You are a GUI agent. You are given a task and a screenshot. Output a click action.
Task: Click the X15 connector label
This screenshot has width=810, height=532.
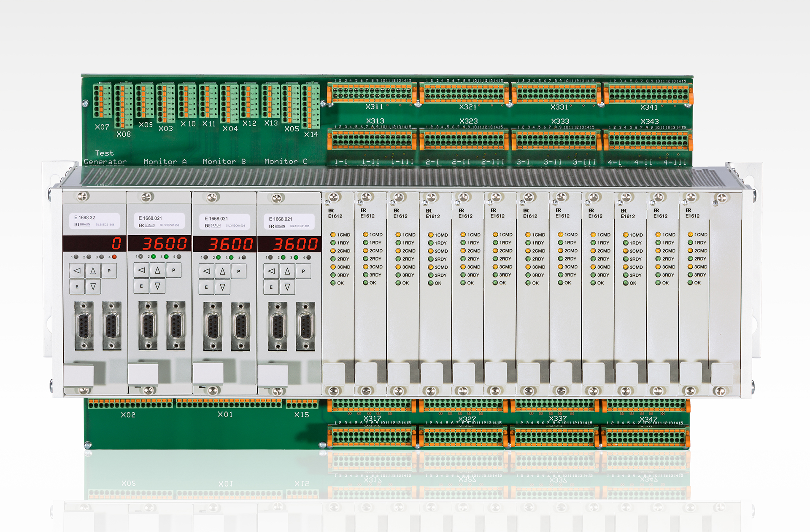302,415
